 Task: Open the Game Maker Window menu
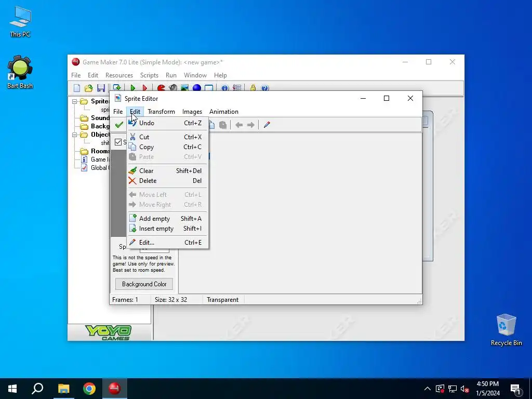click(x=195, y=75)
